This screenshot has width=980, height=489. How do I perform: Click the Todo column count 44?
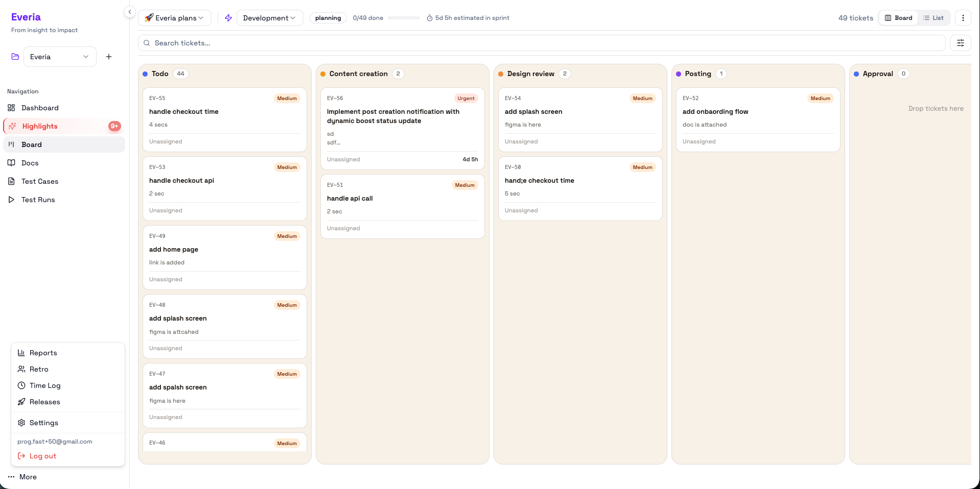tap(181, 74)
